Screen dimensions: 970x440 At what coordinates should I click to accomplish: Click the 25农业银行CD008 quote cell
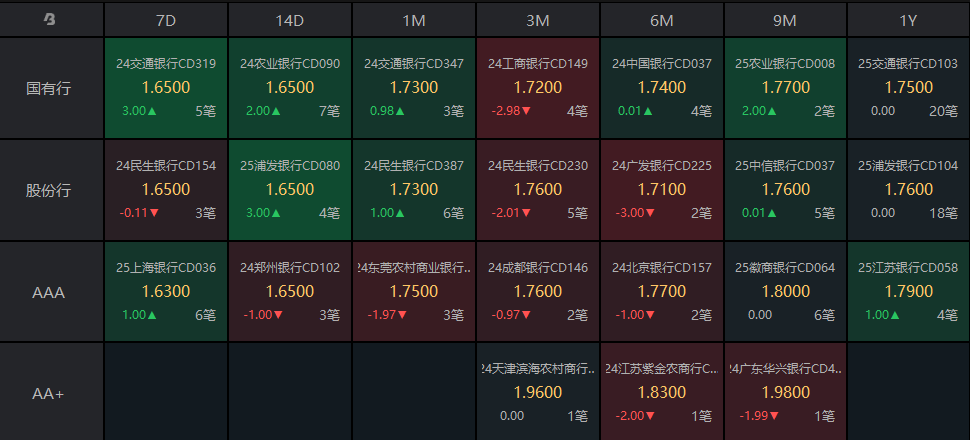(785, 88)
